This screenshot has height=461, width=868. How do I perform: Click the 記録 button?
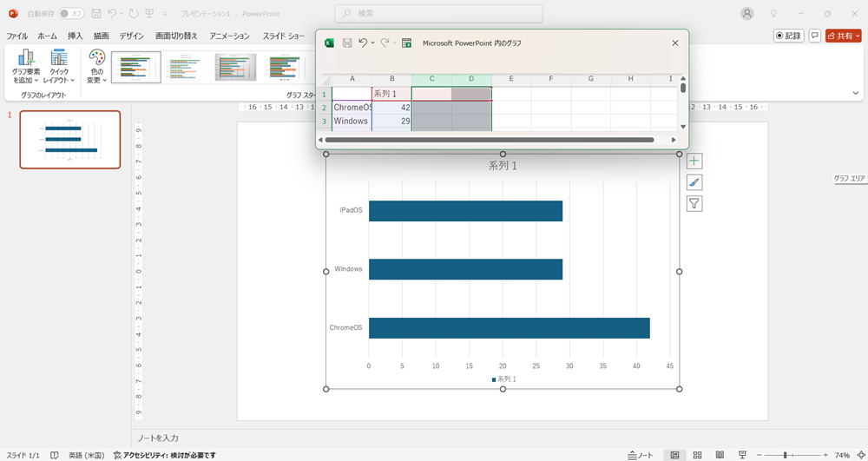click(x=788, y=36)
